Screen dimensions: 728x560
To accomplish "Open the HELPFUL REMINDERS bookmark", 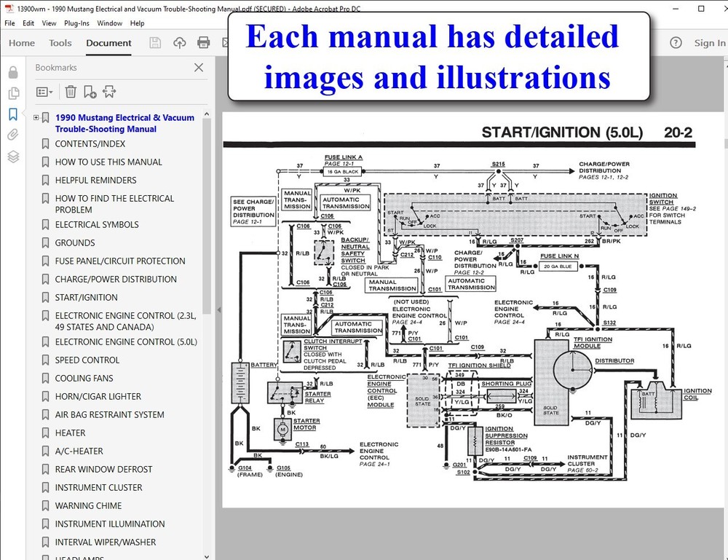I will tap(95, 180).
